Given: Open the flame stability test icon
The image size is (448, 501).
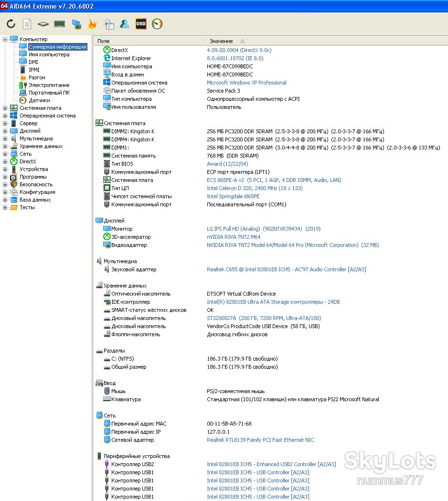Looking at the screenshot, I should point(92,24).
